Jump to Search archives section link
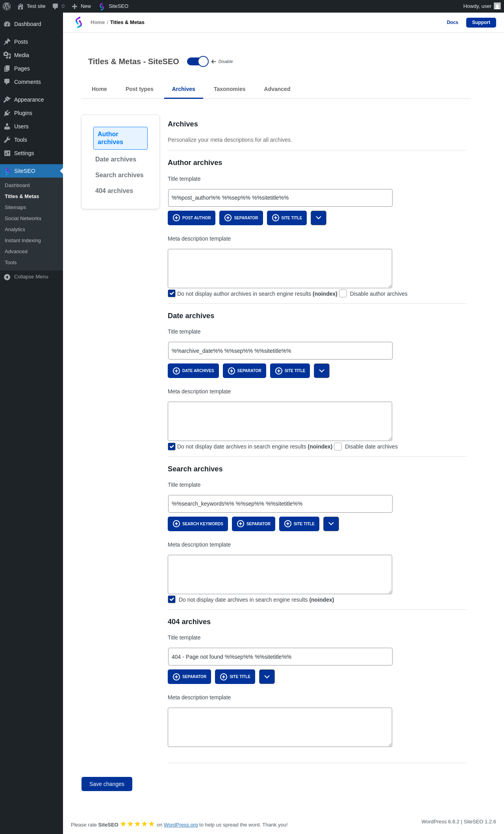The width and height of the screenshot is (504, 834). coord(119,175)
